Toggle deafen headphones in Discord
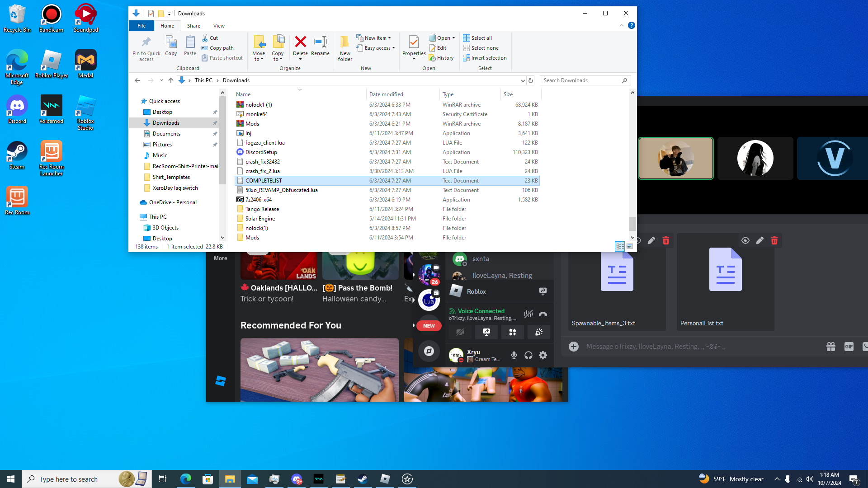The width and height of the screenshot is (868, 488). 528,355
